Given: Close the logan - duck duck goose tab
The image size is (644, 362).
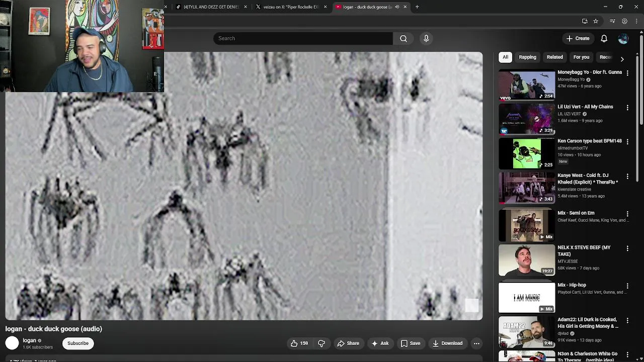Looking at the screenshot, I should click(x=405, y=7).
